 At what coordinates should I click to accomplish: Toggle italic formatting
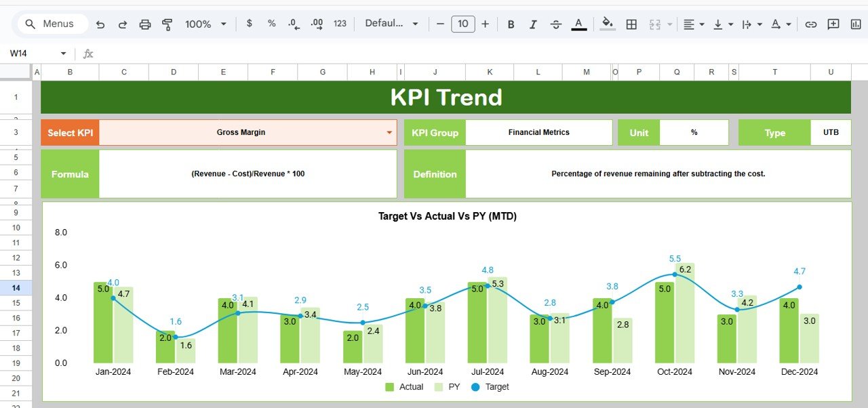tap(533, 24)
